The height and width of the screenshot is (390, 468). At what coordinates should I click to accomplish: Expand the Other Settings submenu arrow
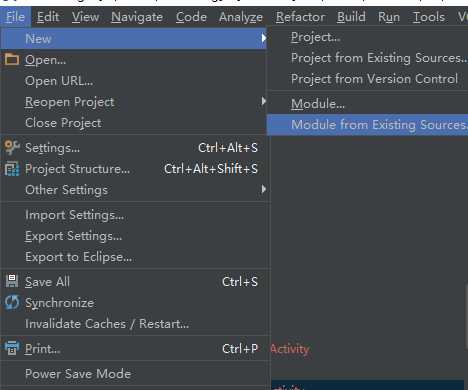(x=264, y=189)
